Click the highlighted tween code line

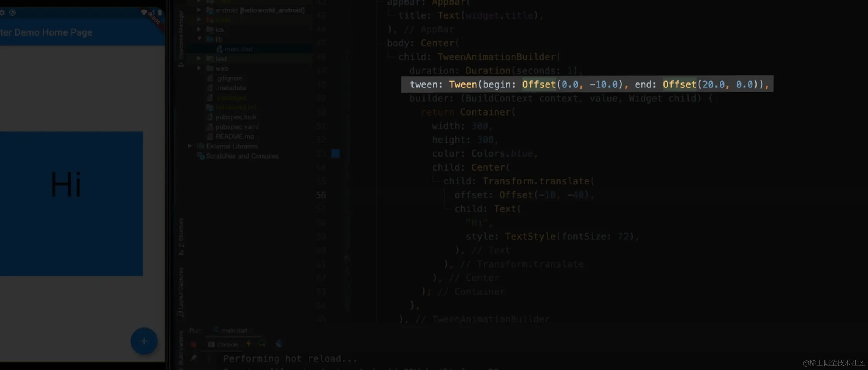pyautogui.click(x=587, y=84)
